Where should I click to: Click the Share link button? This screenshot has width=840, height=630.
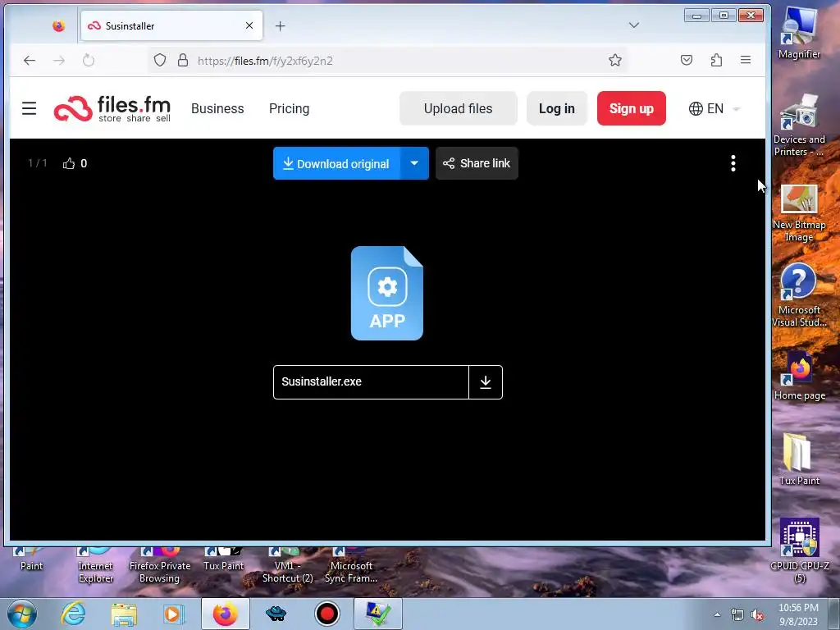(x=477, y=163)
